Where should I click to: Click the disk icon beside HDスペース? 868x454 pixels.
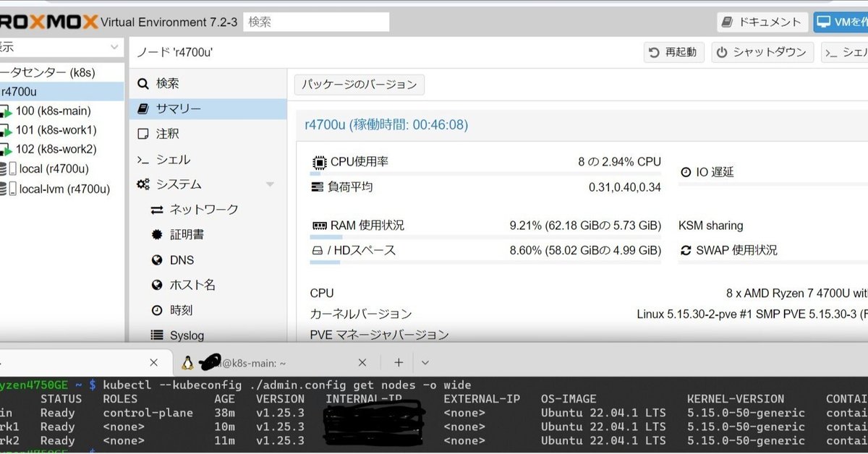pyautogui.click(x=316, y=251)
